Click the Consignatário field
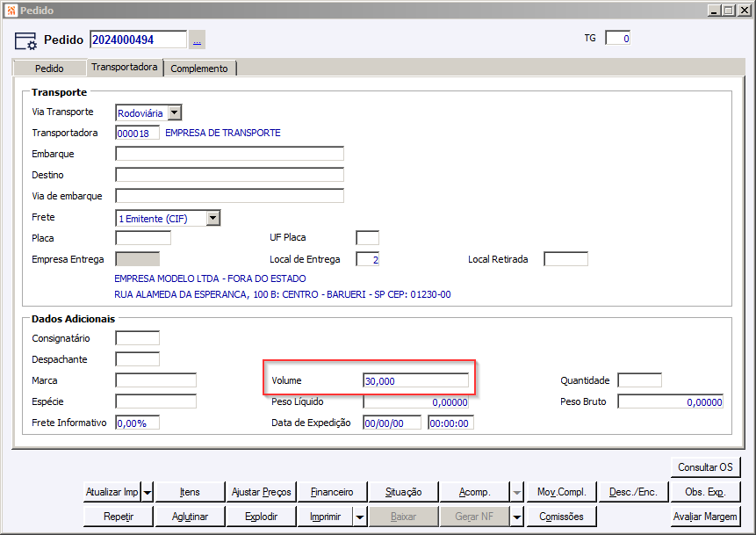Screen dimensions: 756x535 point(137,338)
